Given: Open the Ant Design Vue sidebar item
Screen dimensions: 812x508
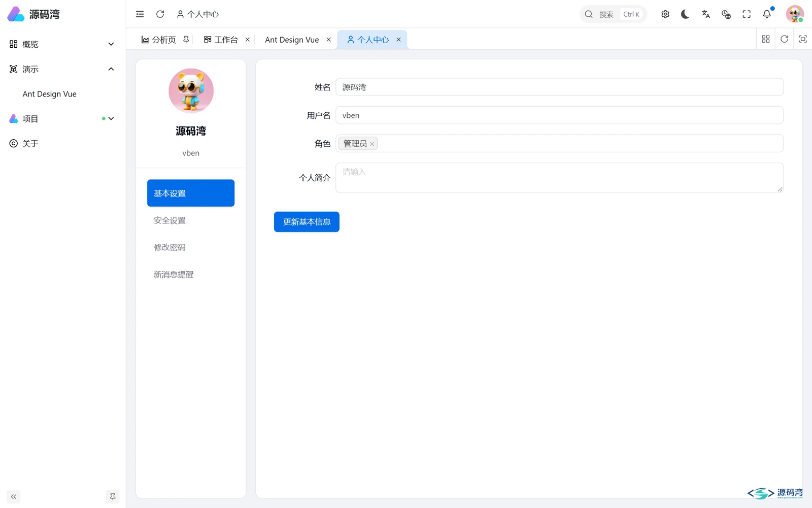Looking at the screenshot, I should point(63,94).
